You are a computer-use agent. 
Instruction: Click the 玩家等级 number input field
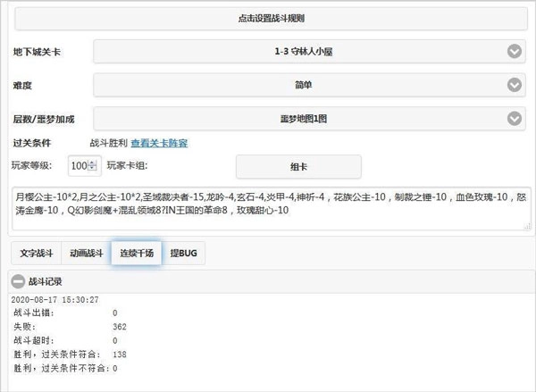click(79, 166)
